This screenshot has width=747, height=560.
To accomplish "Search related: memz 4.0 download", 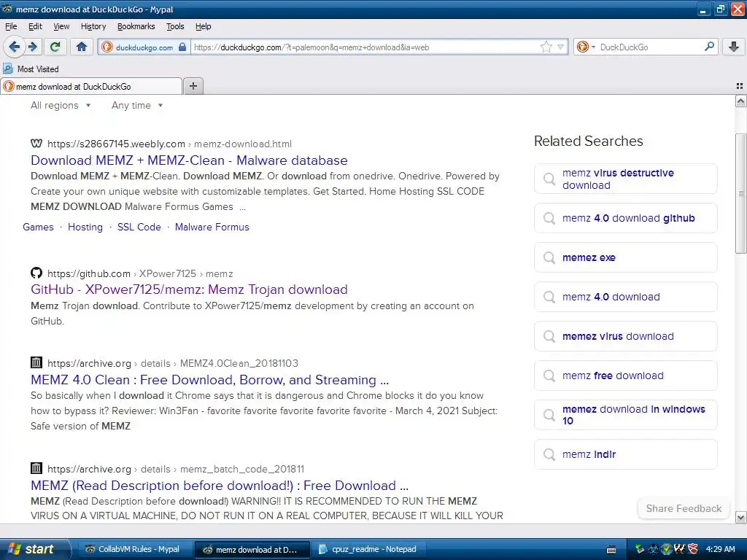I will coord(625,297).
